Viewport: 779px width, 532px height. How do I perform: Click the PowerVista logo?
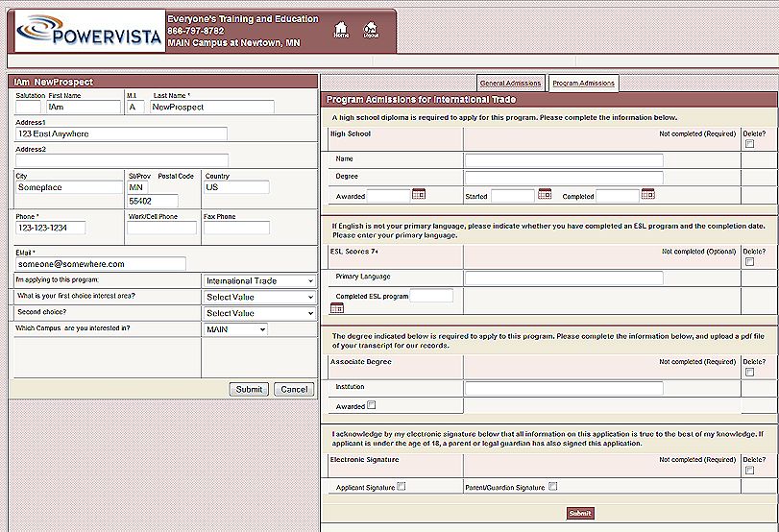coord(89,31)
